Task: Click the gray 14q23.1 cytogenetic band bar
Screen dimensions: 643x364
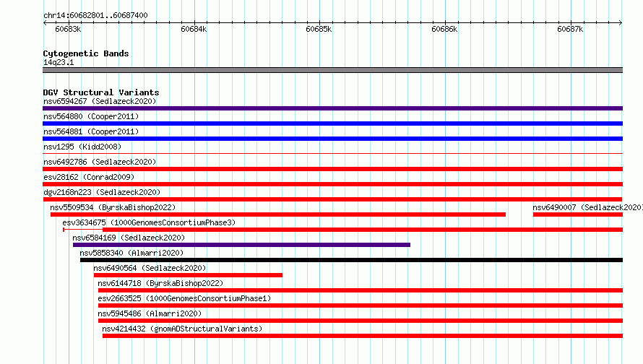Action: 332,70
